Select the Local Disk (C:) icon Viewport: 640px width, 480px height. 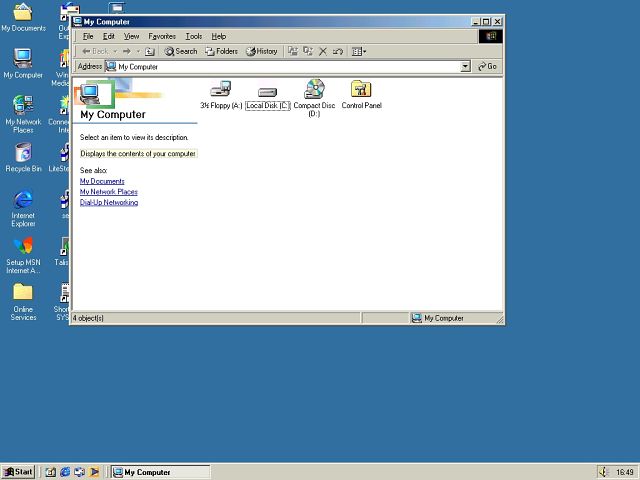267,91
